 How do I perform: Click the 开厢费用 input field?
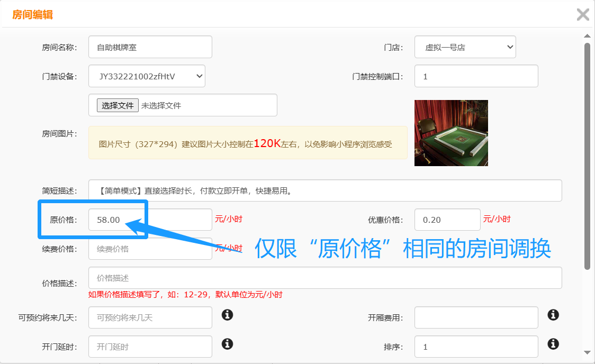pyautogui.click(x=476, y=317)
